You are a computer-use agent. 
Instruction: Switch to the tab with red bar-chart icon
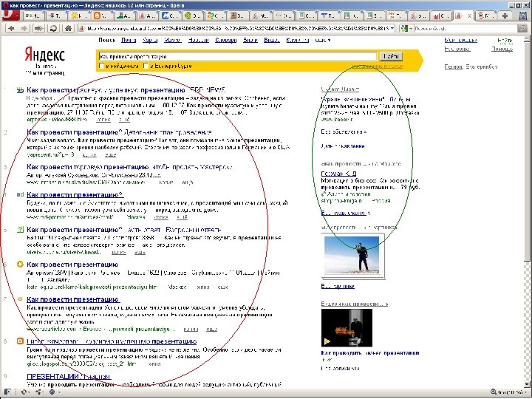[x=441, y=16]
